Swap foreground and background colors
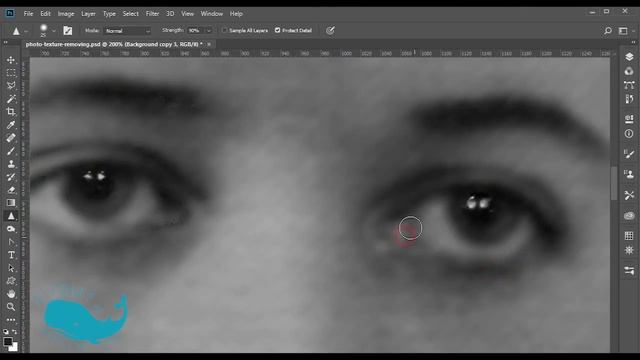The width and height of the screenshot is (640, 360). [x=15, y=332]
